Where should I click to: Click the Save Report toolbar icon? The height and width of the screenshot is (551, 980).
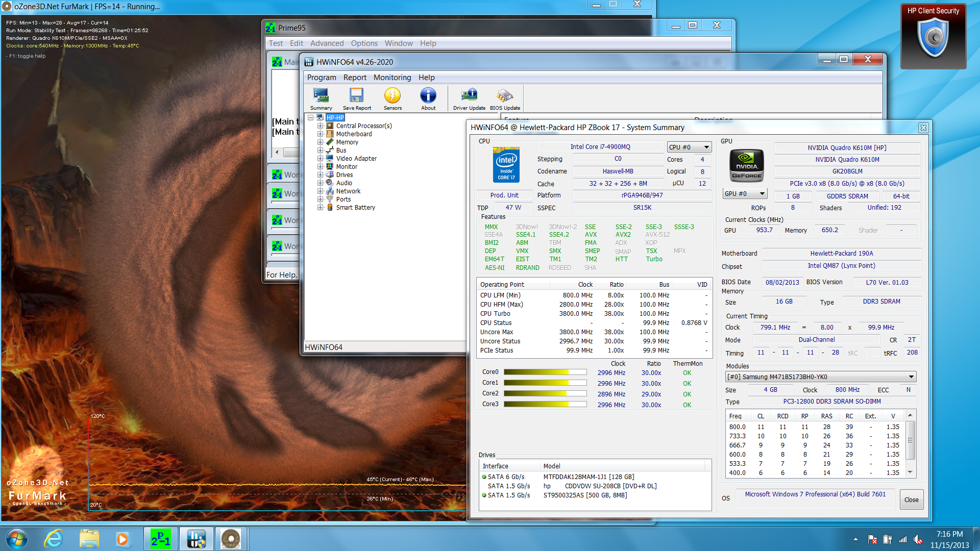(x=357, y=98)
